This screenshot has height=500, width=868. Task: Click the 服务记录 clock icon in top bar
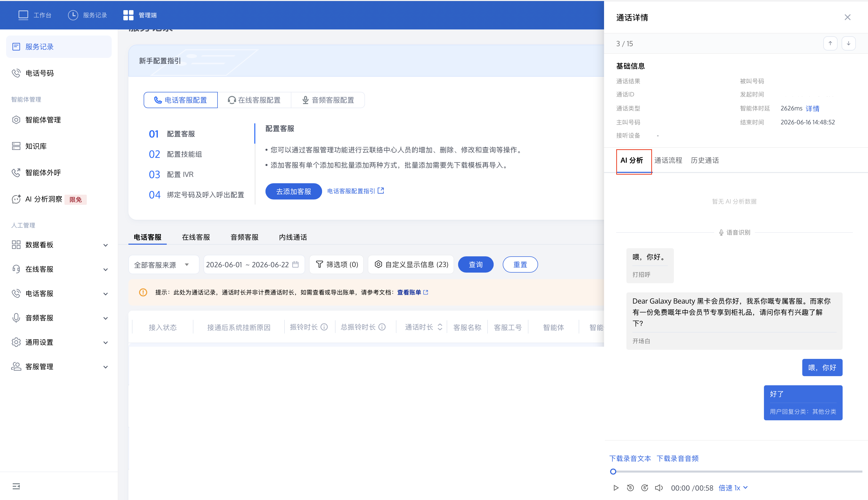(x=73, y=15)
